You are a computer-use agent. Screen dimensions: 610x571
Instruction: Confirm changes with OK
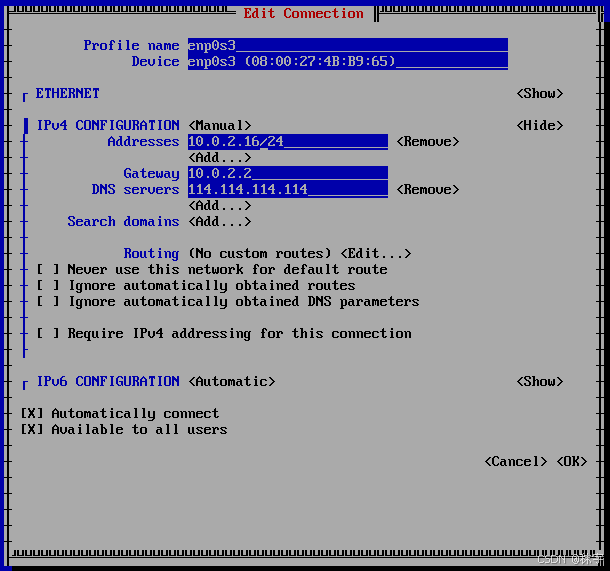(571, 461)
